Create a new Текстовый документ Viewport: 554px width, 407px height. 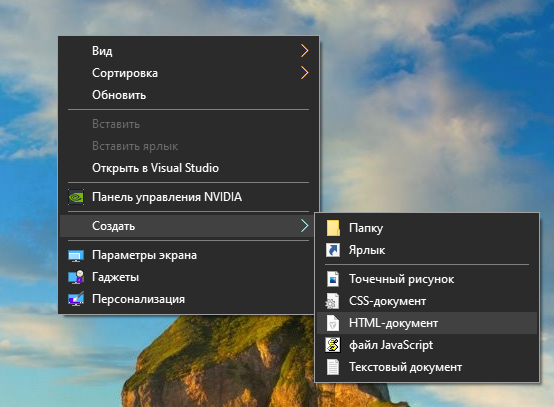[427, 367]
